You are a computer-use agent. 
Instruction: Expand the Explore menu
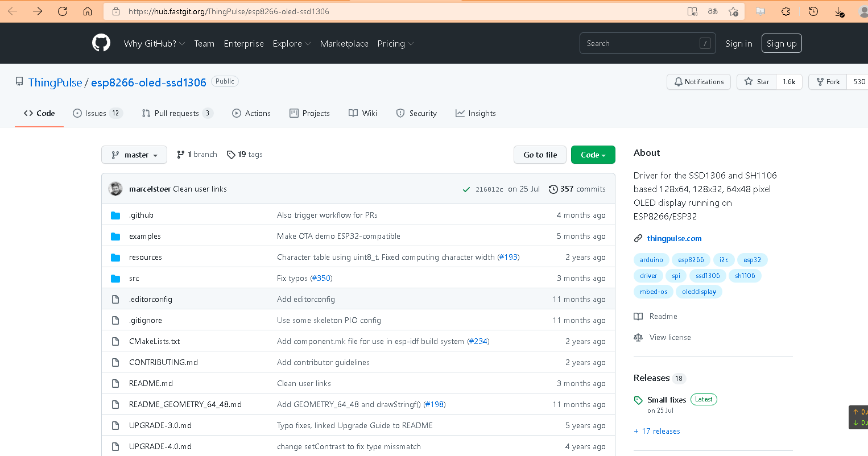292,43
